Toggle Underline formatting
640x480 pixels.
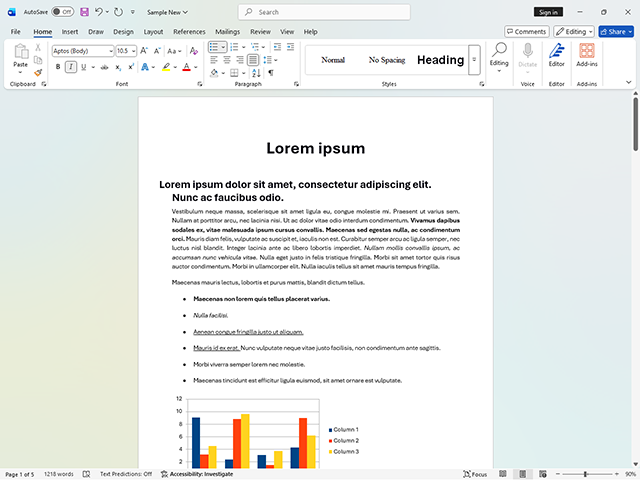84,67
